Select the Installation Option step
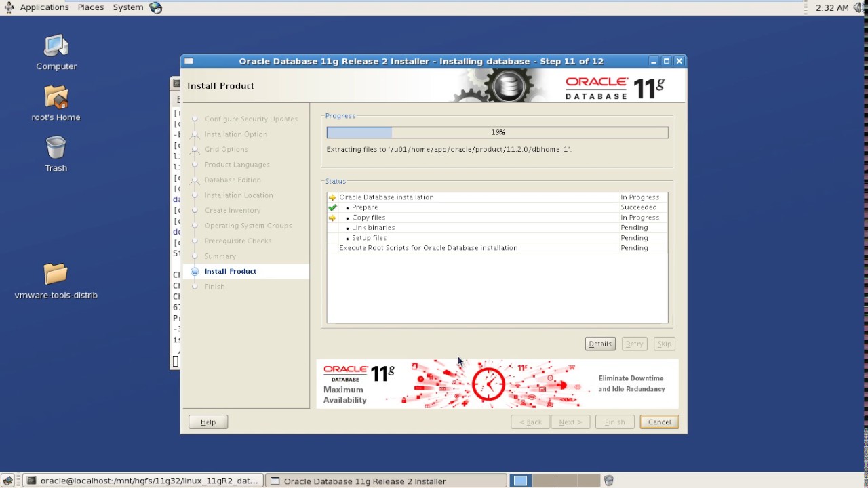The height and width of the screenshot is (488, 868). [236, 134]
